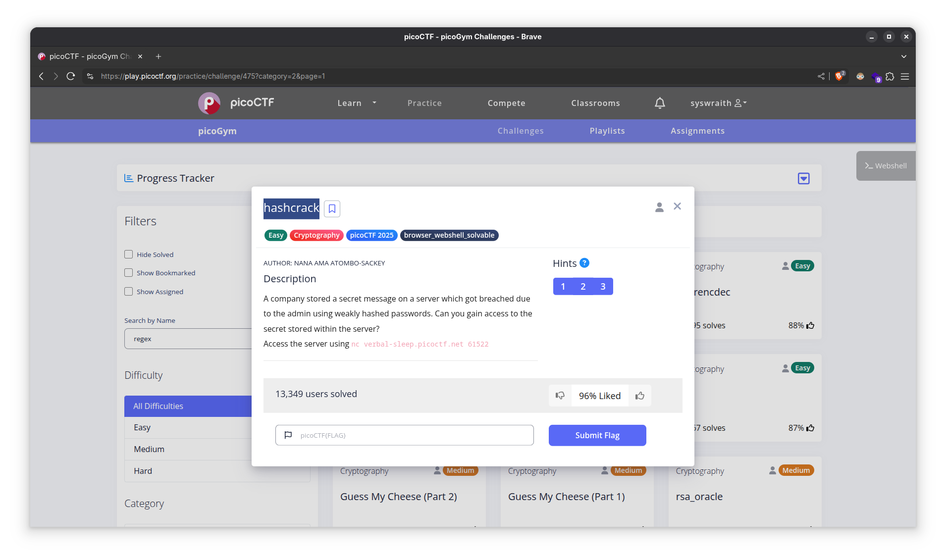Open the Assignments tab
946x560 pixels.
697,131
